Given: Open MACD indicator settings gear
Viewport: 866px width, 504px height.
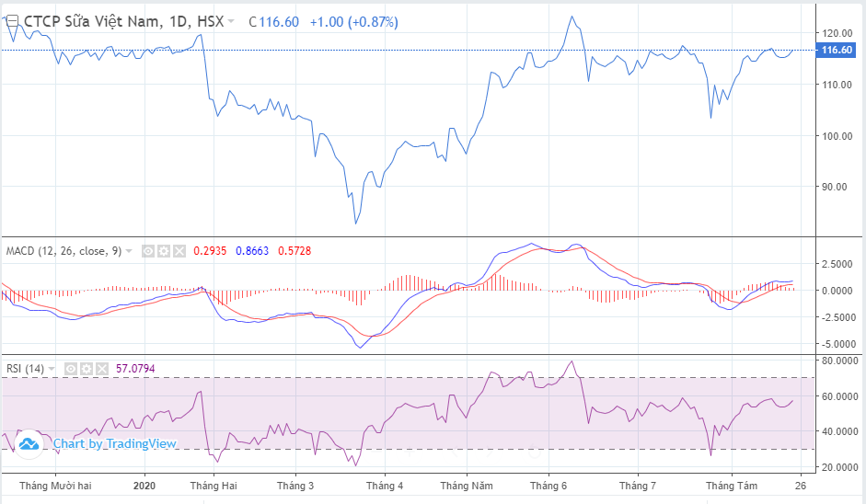Looking at the screenshot, I should coord(164,251).
